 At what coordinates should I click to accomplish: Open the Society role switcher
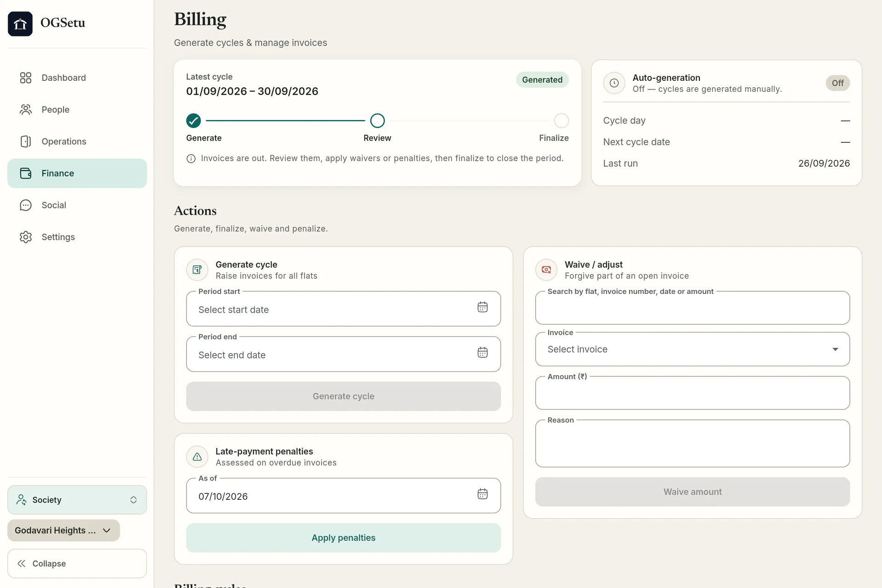click(77, 500)
